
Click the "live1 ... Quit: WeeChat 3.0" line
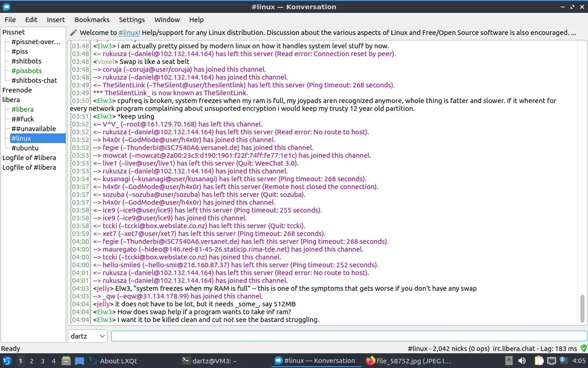(184, 163)
